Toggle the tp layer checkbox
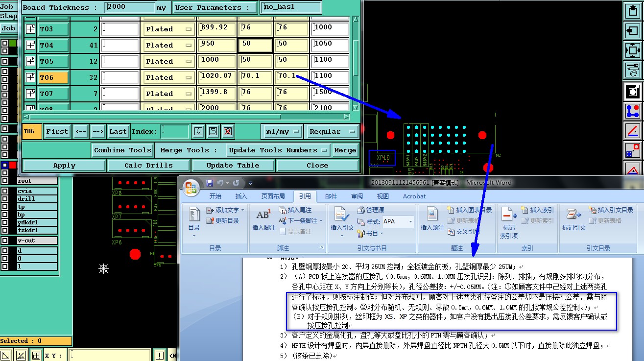644x361 pixels. (x=5, y=207)
